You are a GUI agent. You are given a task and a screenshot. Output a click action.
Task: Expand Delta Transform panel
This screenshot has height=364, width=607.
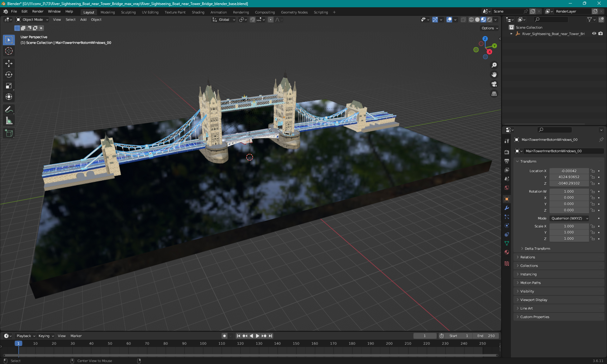click(x=537, y=249)
